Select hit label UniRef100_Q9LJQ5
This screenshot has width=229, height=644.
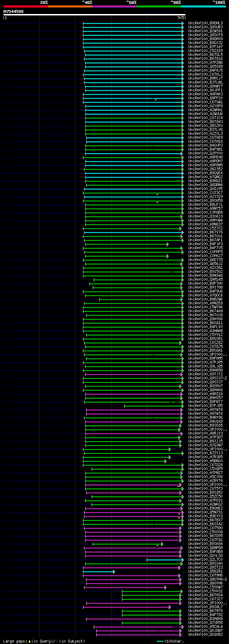pos(205,366)
